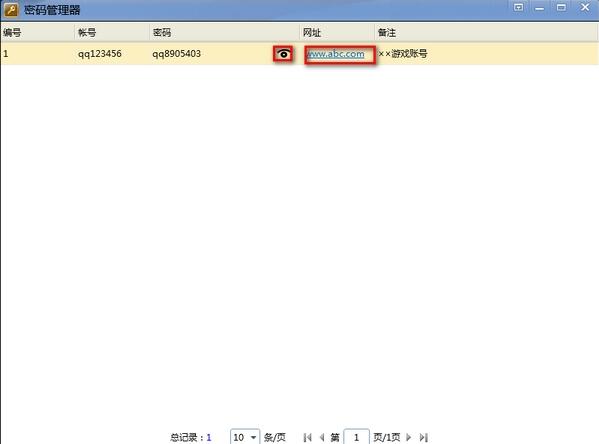
Task: Open the 10 per page dropdown
Action: [x=245, y=437]
